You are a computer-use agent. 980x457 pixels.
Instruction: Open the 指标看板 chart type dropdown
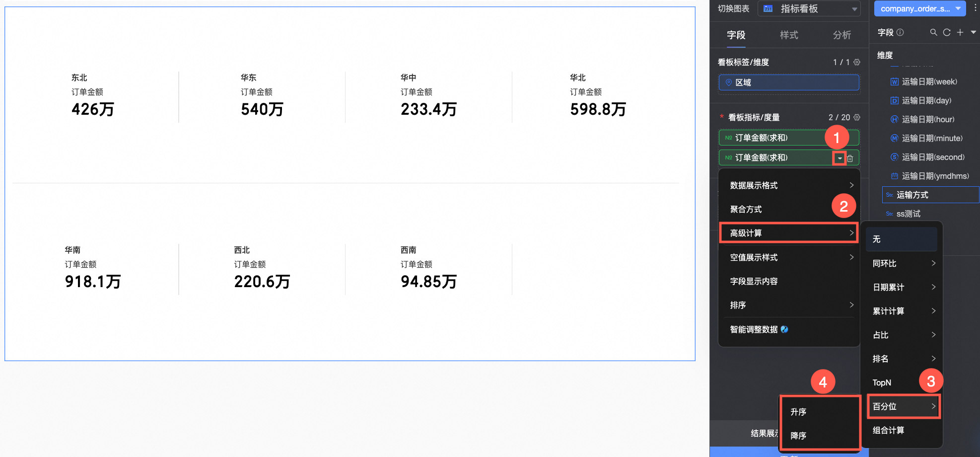pyautogui.click(x=809, y=8)
